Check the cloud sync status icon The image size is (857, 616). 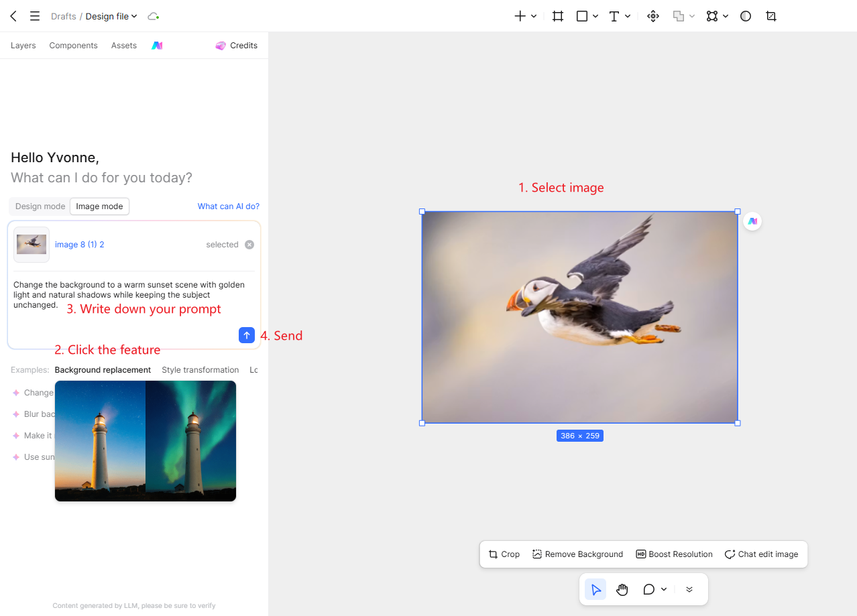click(x=154, y=16)
